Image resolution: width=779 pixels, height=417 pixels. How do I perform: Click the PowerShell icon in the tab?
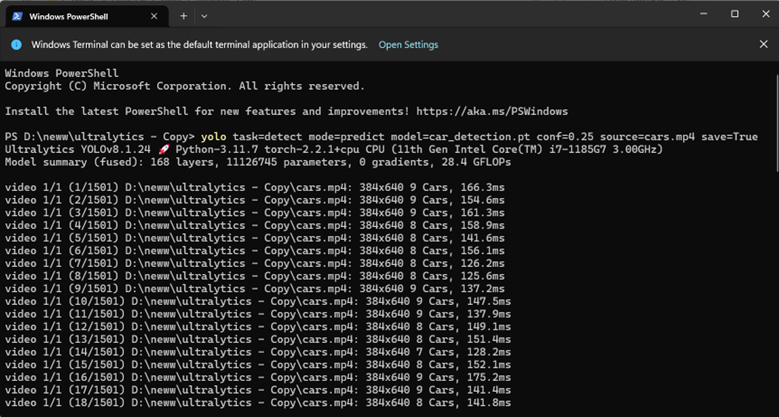17,16
